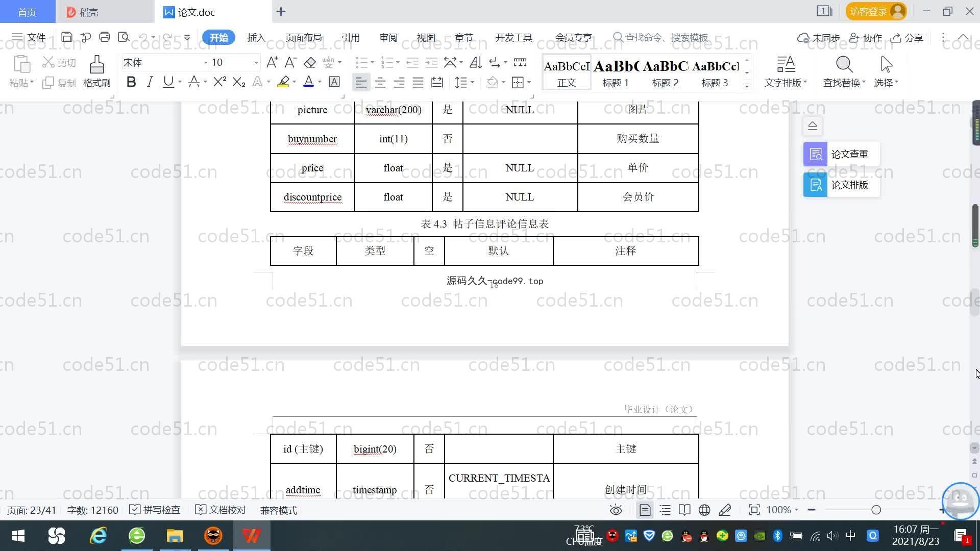Switch to Outline view icon
Image resolution: width=980 pixels, height=551 pixels.
665,510
